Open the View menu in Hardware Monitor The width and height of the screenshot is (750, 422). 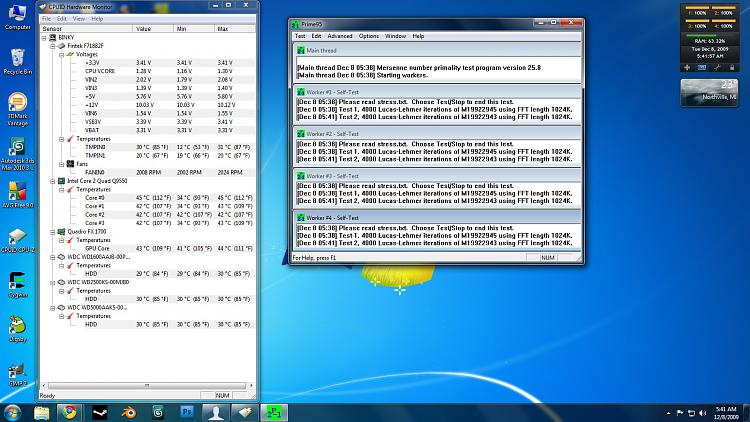point(78,19)
